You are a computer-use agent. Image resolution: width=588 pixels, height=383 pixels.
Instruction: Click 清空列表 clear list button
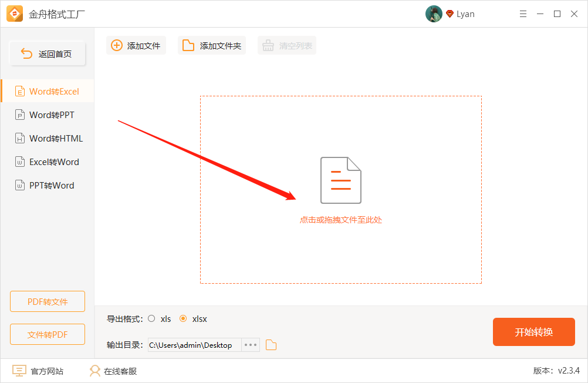tap(287, 45)
